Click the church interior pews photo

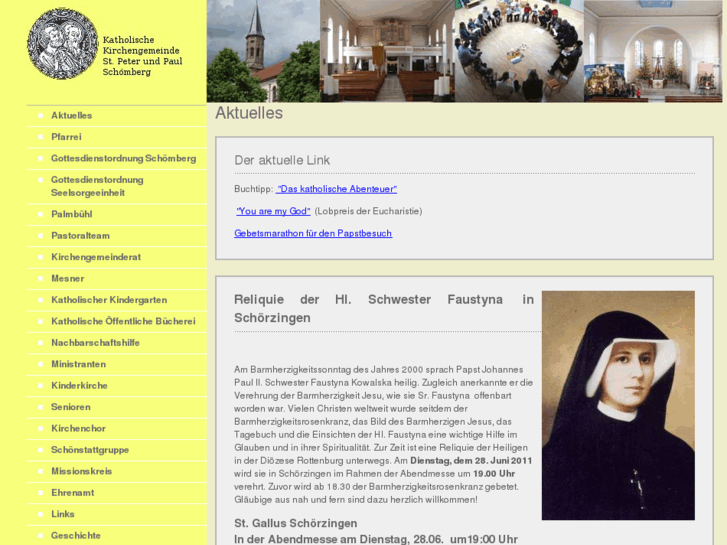click(x=387, y=51)
